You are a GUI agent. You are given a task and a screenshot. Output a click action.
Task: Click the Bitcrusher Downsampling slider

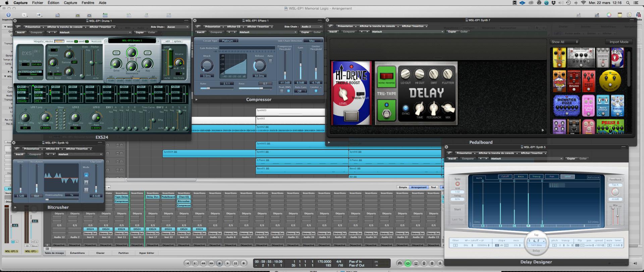(x=62, y=199)
